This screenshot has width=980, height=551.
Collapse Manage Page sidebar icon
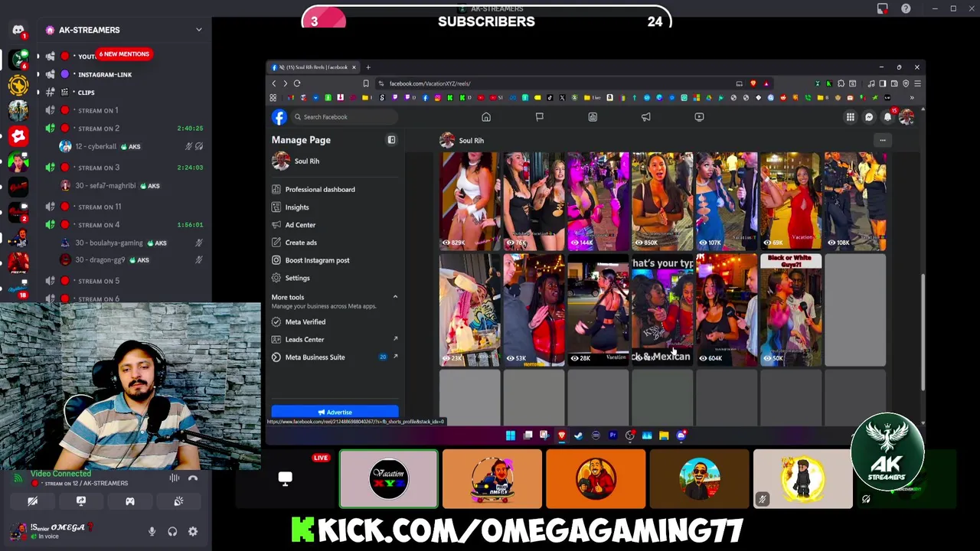(391, 140)
